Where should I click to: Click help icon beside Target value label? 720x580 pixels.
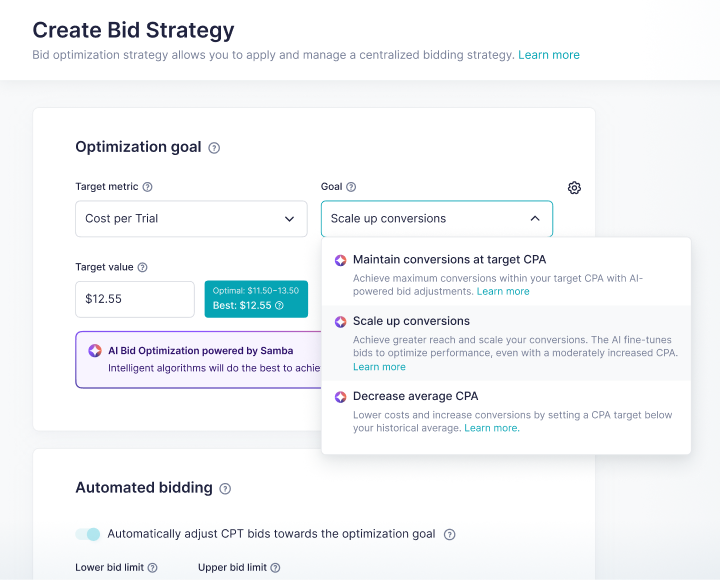[x=143, y=268]
